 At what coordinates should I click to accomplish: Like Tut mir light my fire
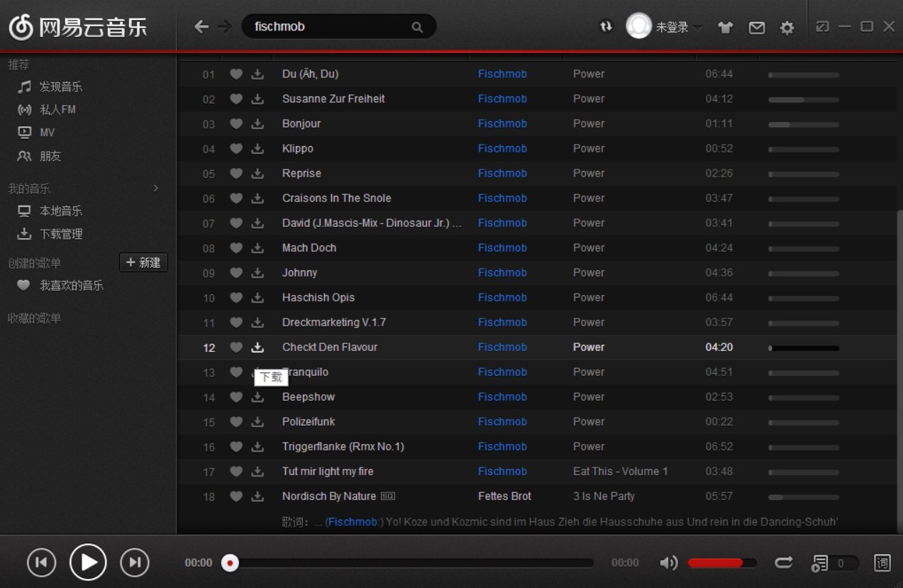[236, 471]
